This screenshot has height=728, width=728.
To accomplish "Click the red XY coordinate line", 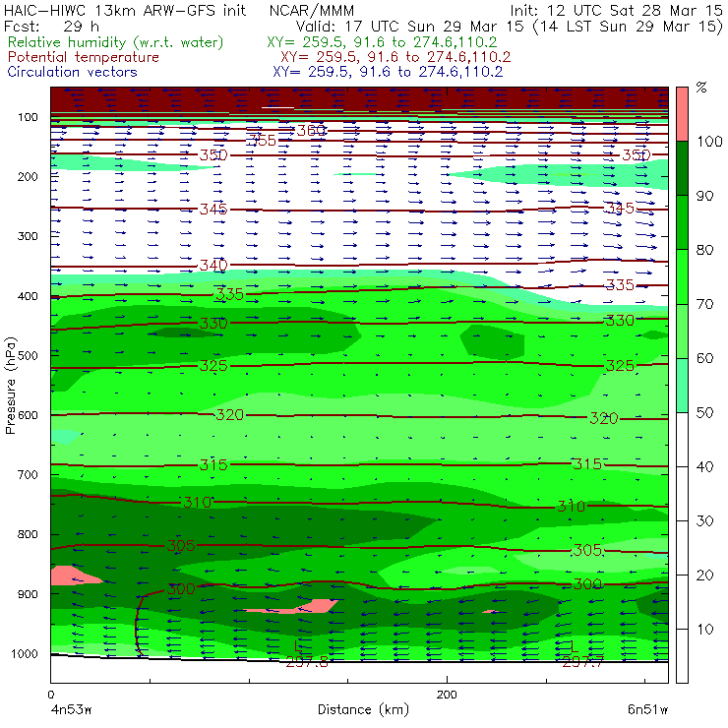I will [395, 57].
